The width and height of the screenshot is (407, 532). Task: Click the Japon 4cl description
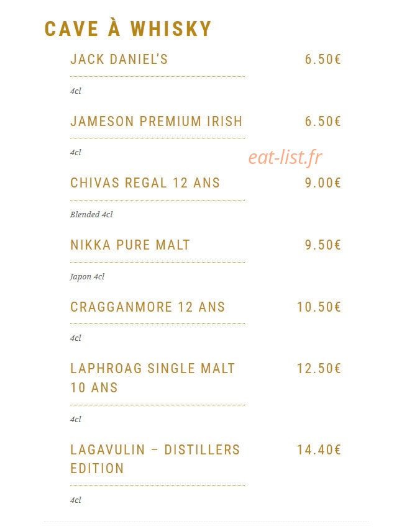click(87, 277)
